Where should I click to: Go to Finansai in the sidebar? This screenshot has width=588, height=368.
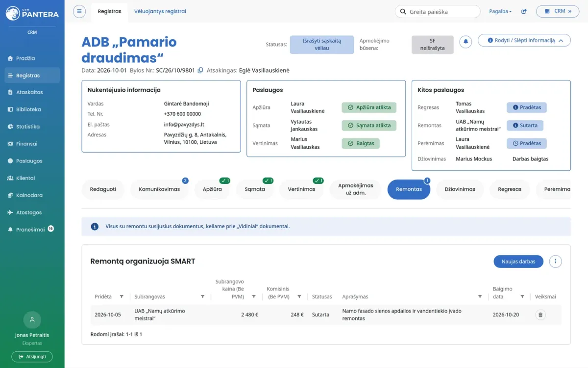click(x=32, y=144)
